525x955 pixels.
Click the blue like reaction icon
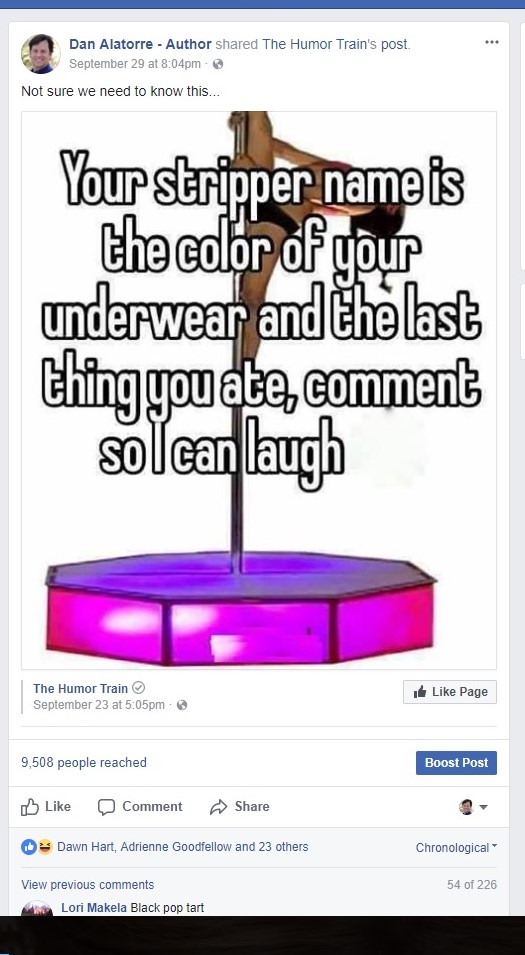pyautogui.click(x=29, y=847)
